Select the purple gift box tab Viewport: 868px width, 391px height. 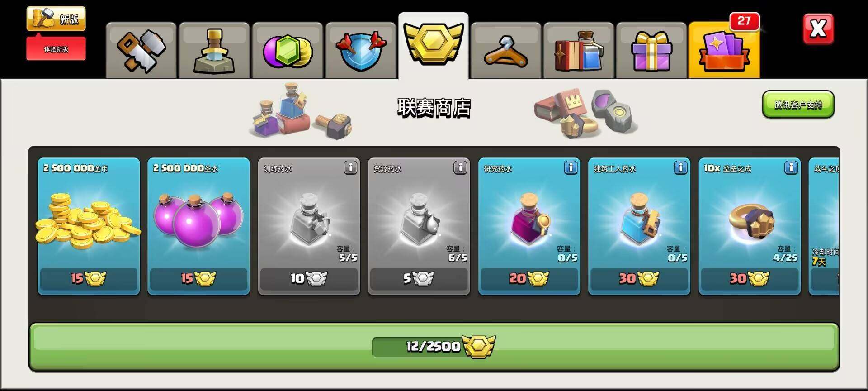651,50
